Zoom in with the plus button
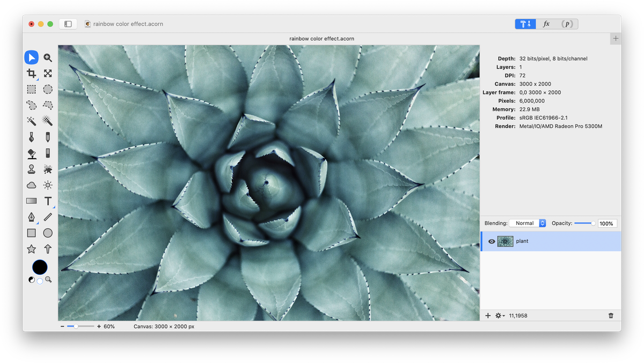The height and width of the screenshot is (363, 644). 99,326
